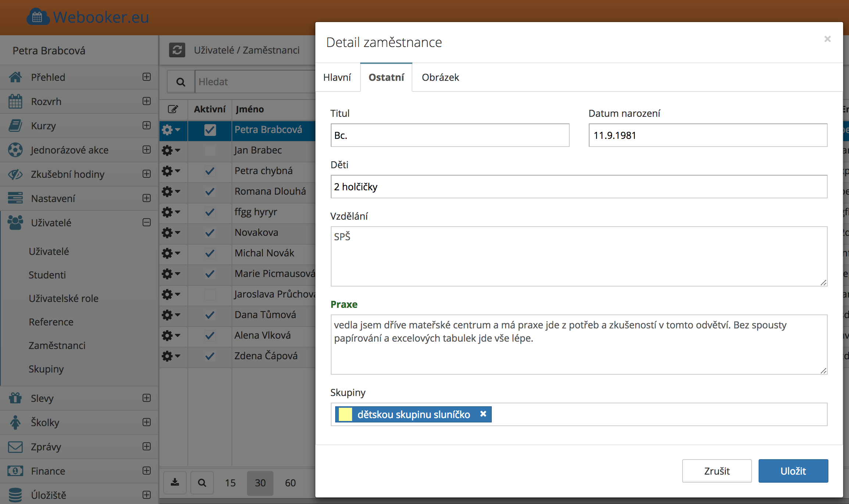This screenshot has height=504, width=849.
Task: Expand the Kurzy menu section
Action: pyautogui.click(x=147, y=126)
